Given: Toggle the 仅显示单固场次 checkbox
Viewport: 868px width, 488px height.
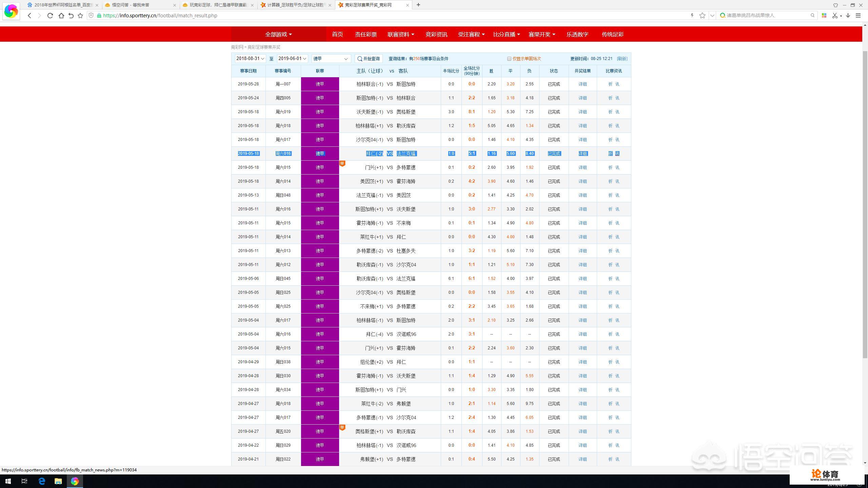Looking at the screenshot, I should 509,59.
